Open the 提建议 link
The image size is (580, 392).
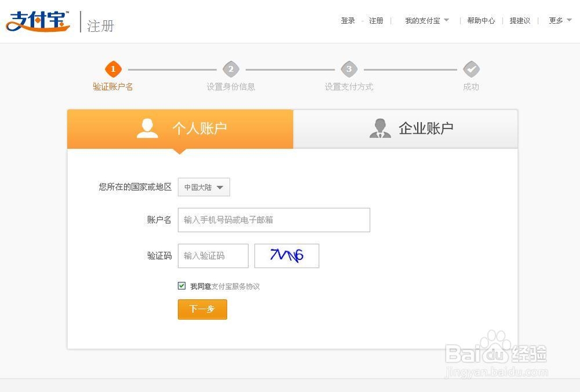click(x=520, y=21)
